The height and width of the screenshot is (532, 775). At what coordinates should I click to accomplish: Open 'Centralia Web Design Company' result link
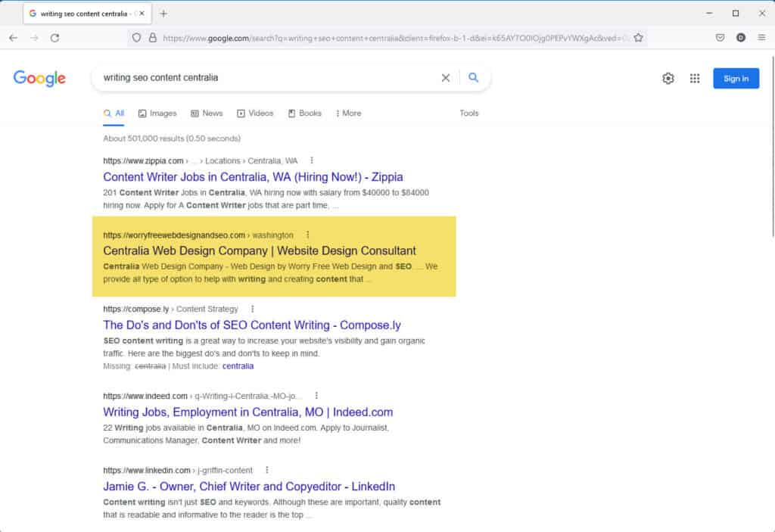[260, 250]
